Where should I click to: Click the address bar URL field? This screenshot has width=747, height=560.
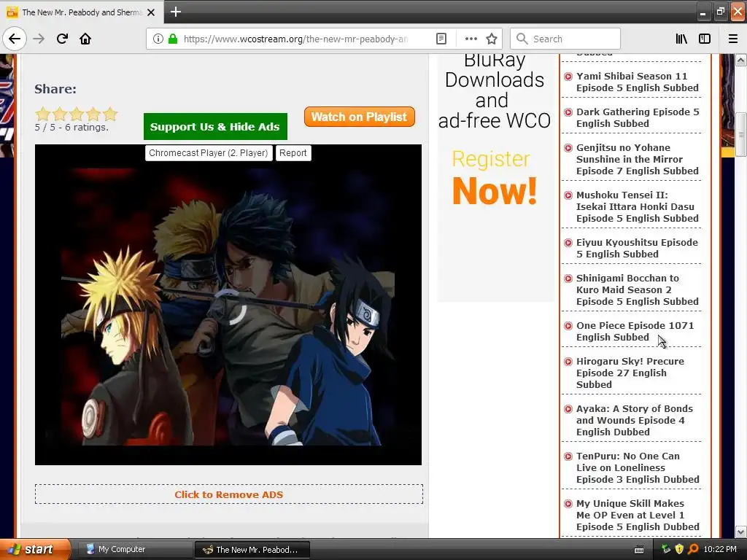pyautogui.click(x=295, y=39)
